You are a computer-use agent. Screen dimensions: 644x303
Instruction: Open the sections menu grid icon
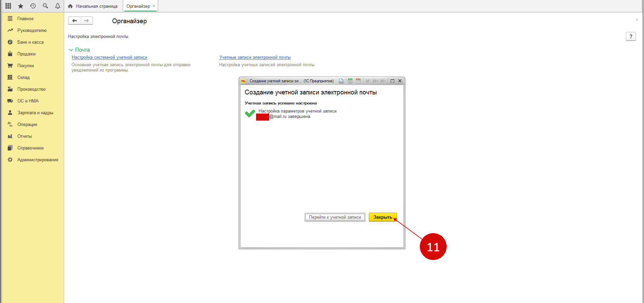click(8, 6)
